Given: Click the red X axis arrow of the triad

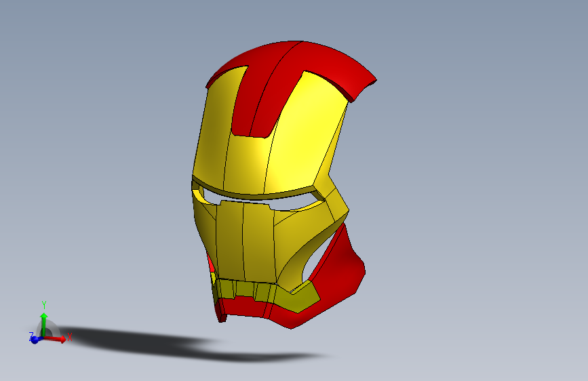Looking at the screenshot, I should [x=56, y=338].
